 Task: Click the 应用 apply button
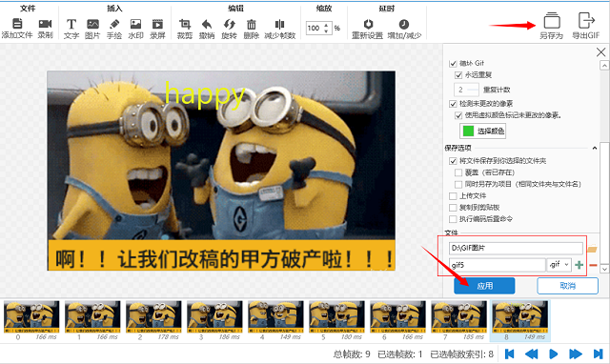tap(484, 286)
